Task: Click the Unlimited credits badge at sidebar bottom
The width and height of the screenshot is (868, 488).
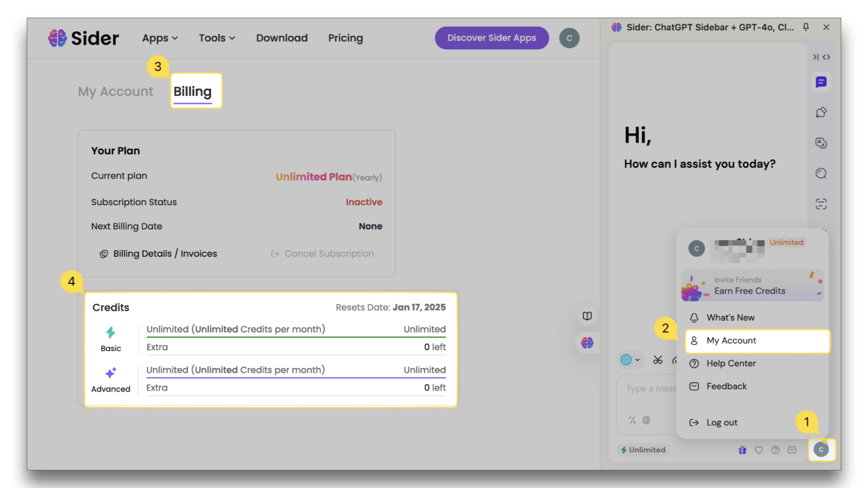Action: click(643, 450)
